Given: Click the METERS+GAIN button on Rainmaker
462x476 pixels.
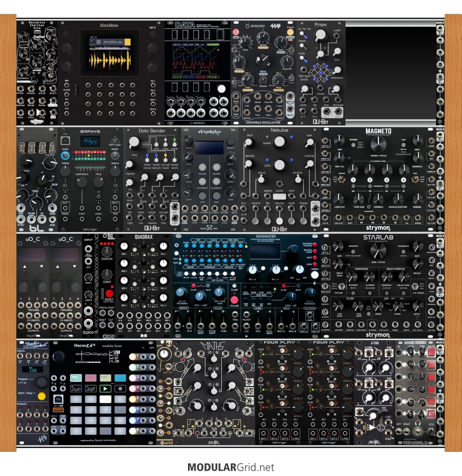Looking at the screenshot, I should tap(315, 251).
